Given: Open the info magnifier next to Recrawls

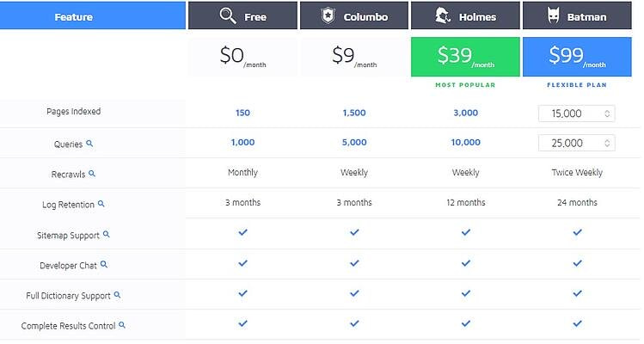Looking at the screenshot, I should tap(92, 174).
